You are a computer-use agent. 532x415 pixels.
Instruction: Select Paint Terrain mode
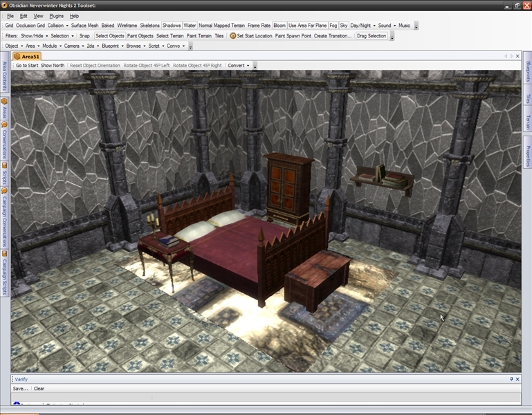pyautogui.click(x=199, y=36)
